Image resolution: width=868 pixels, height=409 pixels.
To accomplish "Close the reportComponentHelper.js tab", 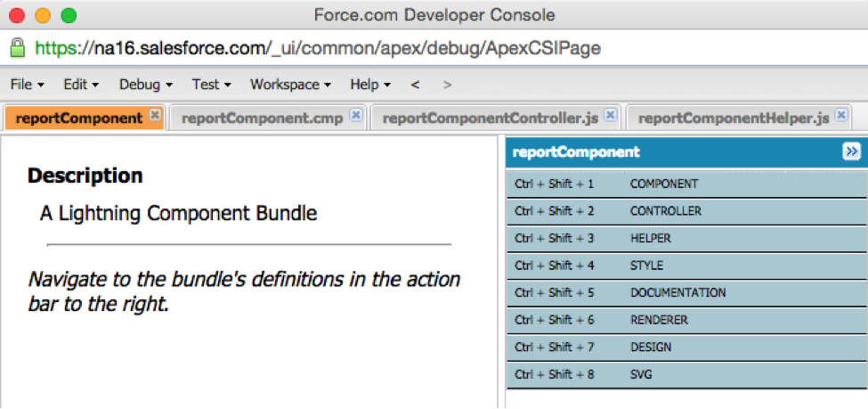I will tap(841, 115).
